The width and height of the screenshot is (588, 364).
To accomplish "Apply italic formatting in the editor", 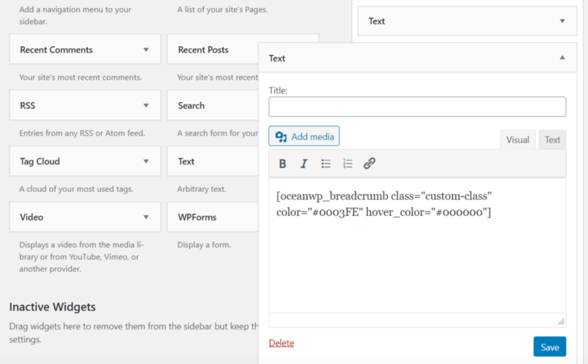I will click(304, 164).
